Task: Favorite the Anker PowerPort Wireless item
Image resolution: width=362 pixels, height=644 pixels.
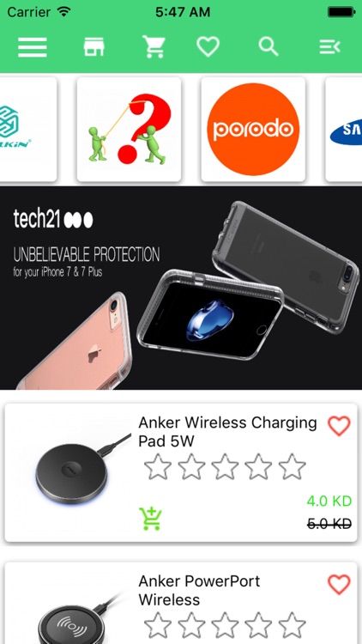Action: coord(339,585)
